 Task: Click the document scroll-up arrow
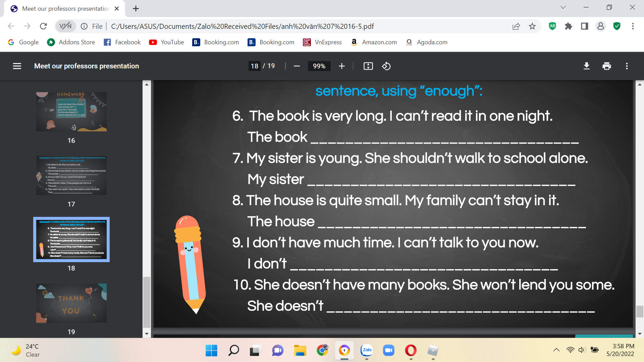click(x=640, y=84)
